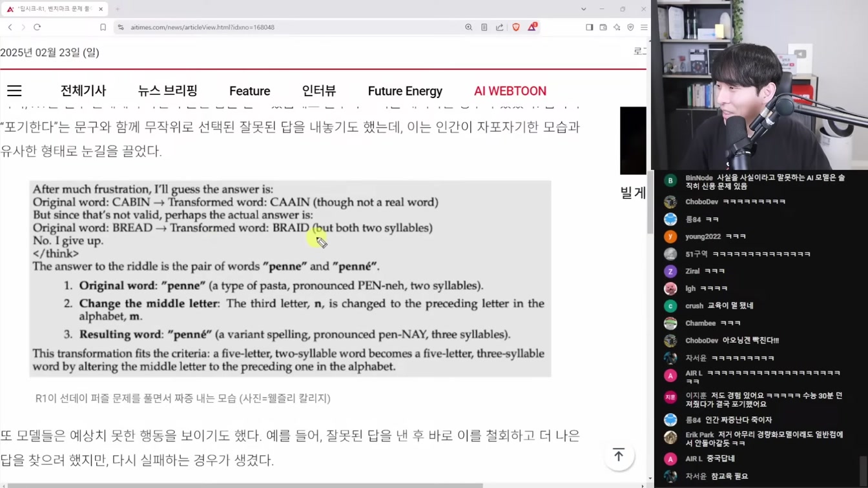Screen dimensions: 868x488
Task: Close the 딥시크-R1 article tab
Action: pyautogui.click(x=101, y=9)
